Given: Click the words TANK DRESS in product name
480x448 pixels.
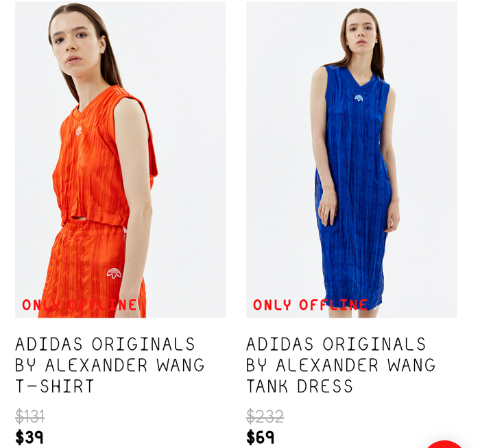Looking at the screenshot, I should (300, 386).
